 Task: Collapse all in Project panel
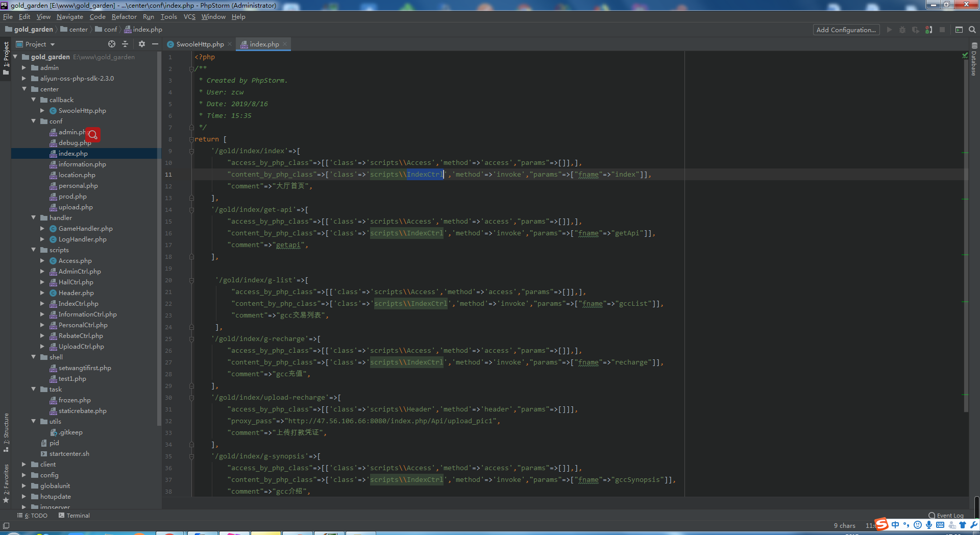[125, 44]
